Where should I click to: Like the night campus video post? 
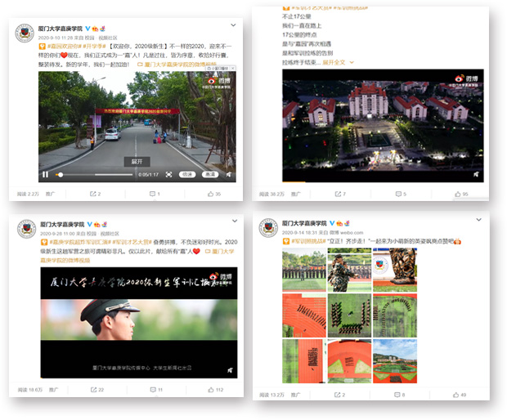(x=460, y=194)
